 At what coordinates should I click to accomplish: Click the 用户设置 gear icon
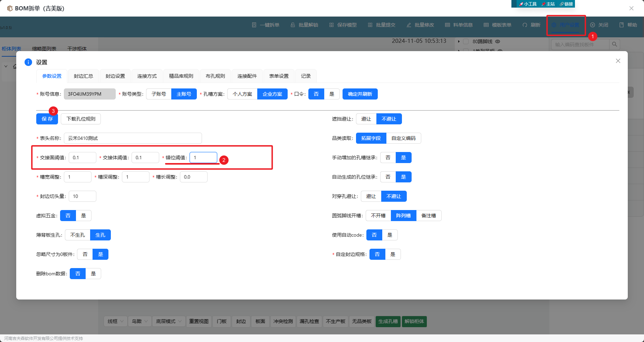pyautogui.click(x=554, y=25)
